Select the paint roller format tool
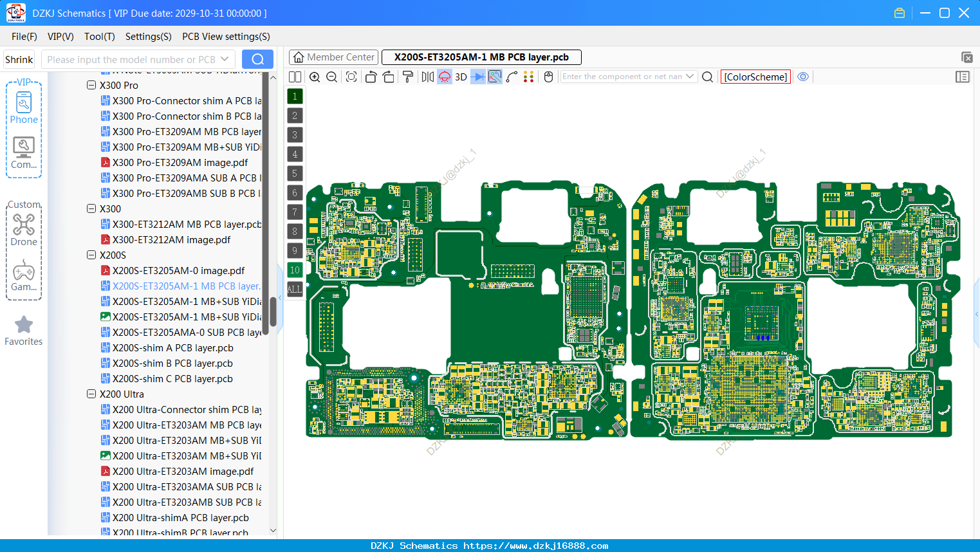 point(408,77)
